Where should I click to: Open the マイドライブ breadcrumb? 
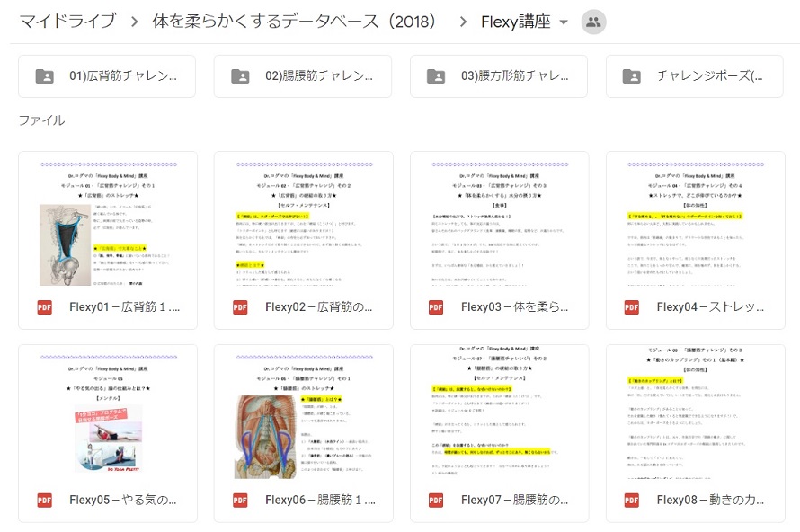point(67,22)
